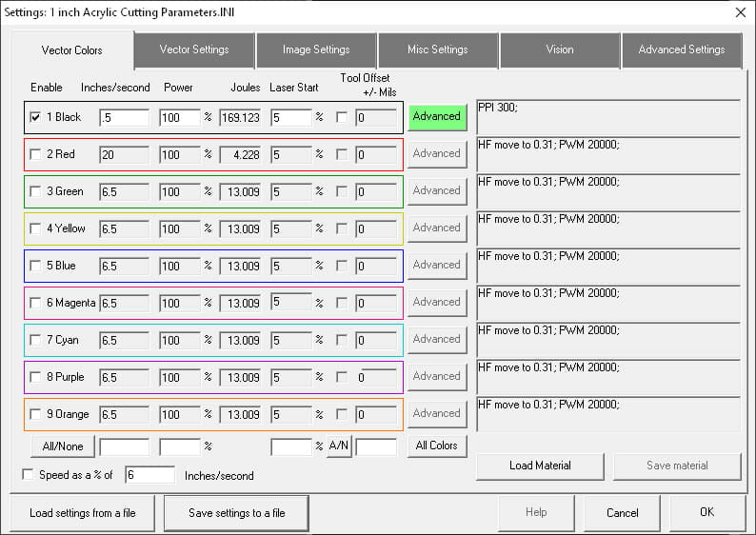Click 1 Black Power field
The image size is (756, 535).
pos(180,118)
